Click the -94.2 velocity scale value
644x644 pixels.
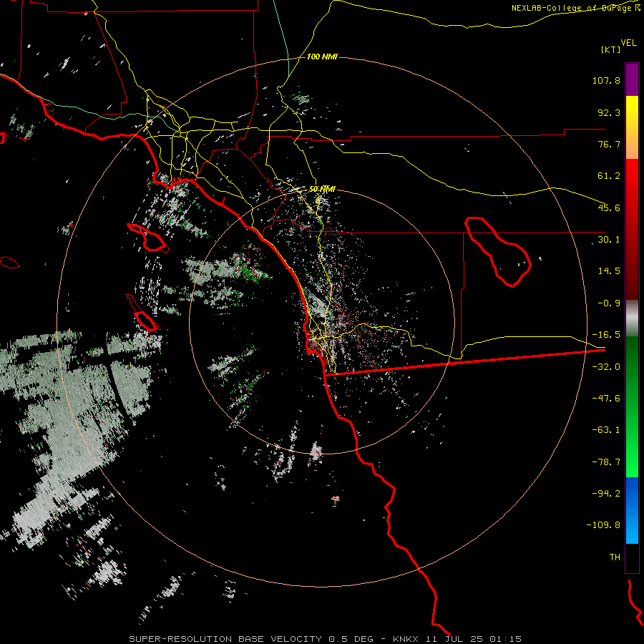click(606, 493)
